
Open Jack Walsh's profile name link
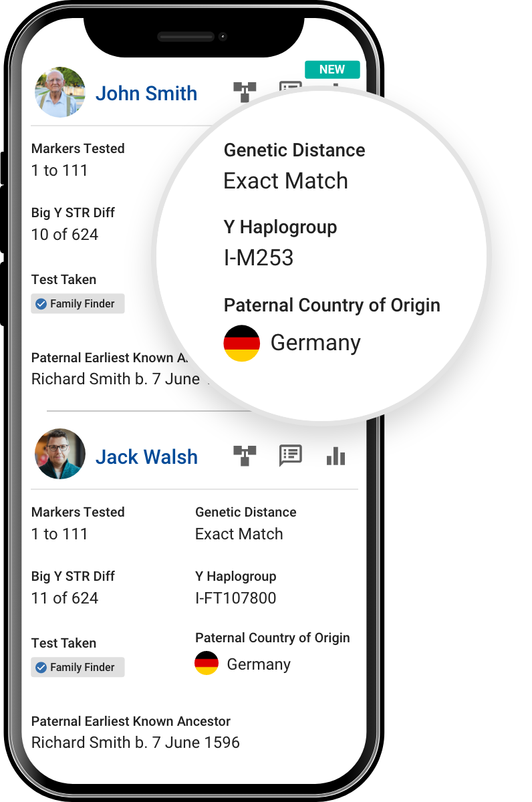click(146, 457)
